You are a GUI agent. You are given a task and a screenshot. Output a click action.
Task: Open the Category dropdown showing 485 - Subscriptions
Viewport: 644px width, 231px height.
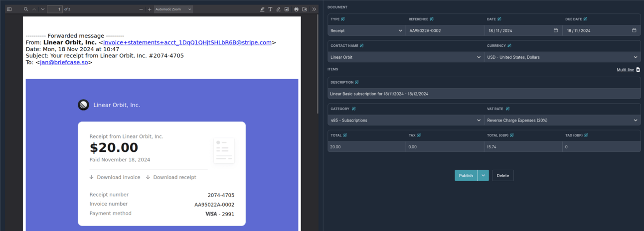(406, 120)
